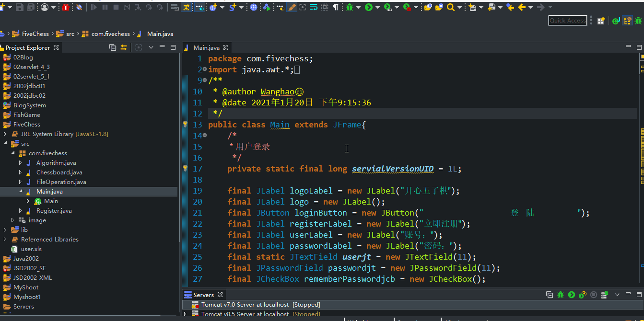
Task: Open the user profile icon dropdown arrow
Action: pos(53,7)
